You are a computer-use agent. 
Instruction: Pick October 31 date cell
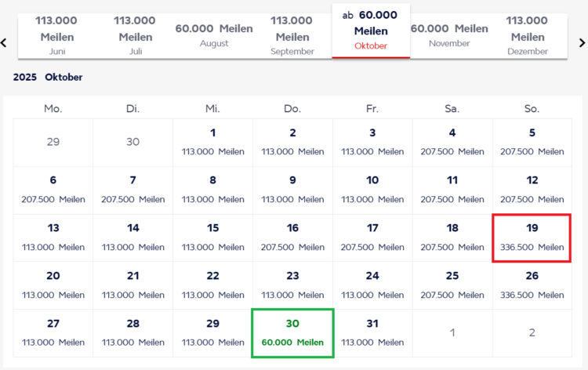click(372, 333)
